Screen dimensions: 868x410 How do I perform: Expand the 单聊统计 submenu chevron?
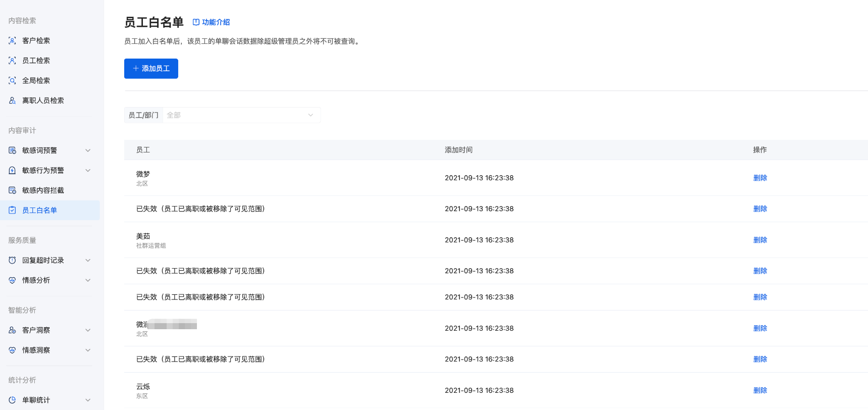88,400
